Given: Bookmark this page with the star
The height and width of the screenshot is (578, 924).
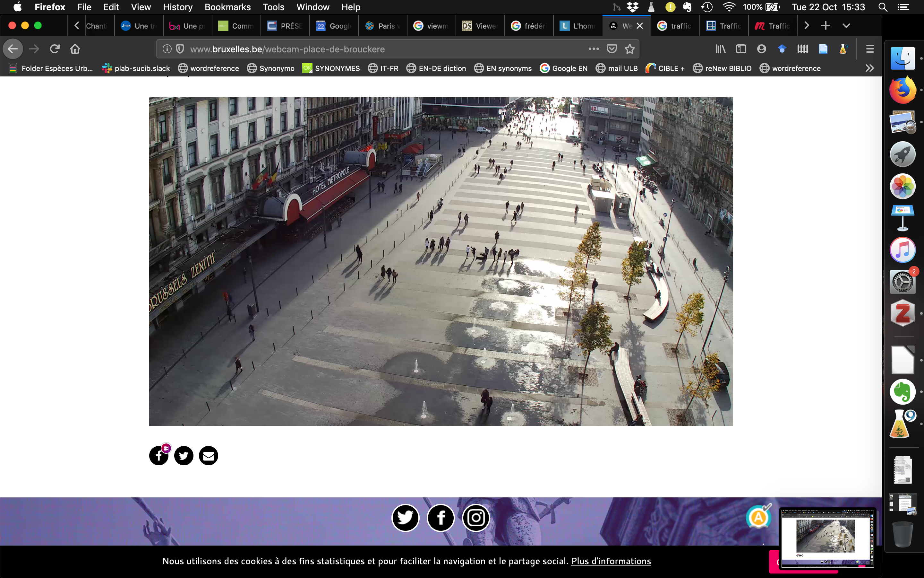Looking at the screenshot, I should (x=629, y=49).
